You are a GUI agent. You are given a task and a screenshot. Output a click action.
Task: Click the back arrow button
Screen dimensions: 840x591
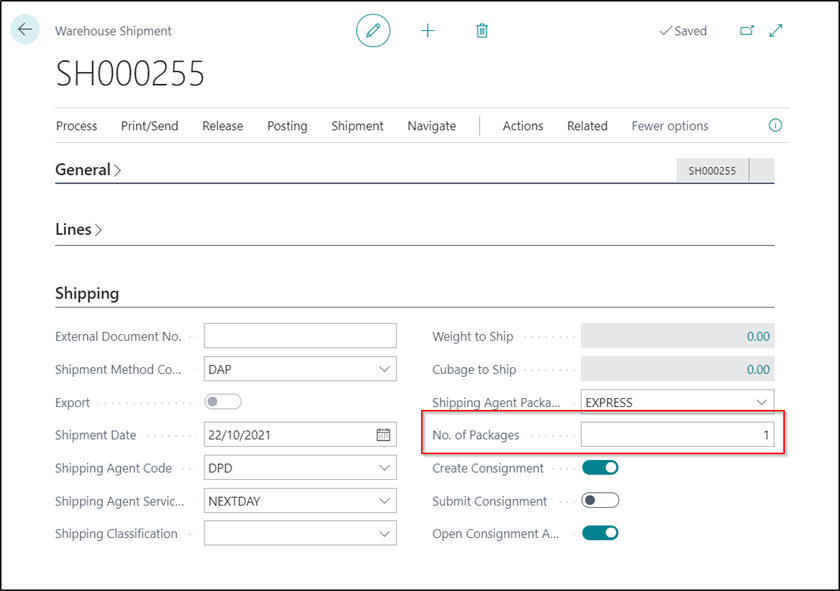pyautogui.click(x=25, y=30)
